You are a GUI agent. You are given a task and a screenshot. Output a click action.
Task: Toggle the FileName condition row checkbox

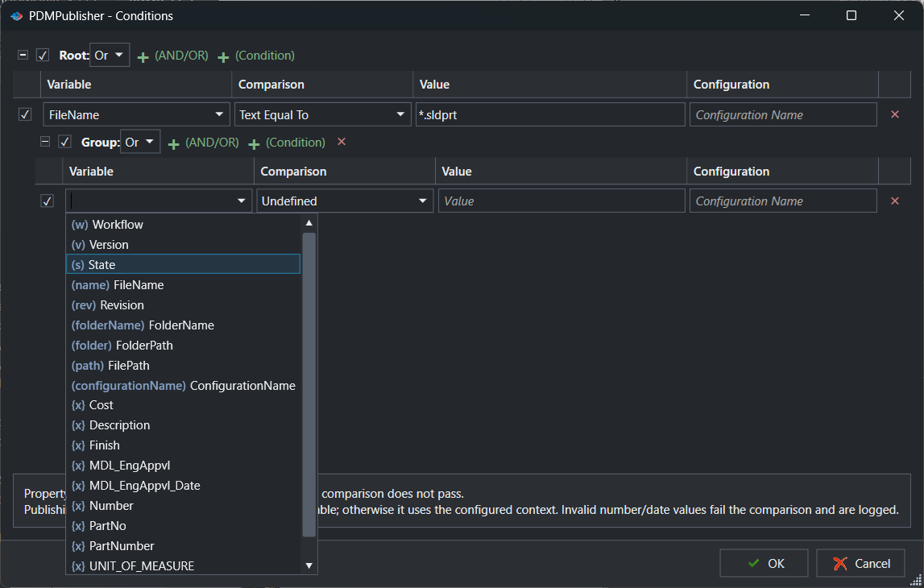(25, 114)
